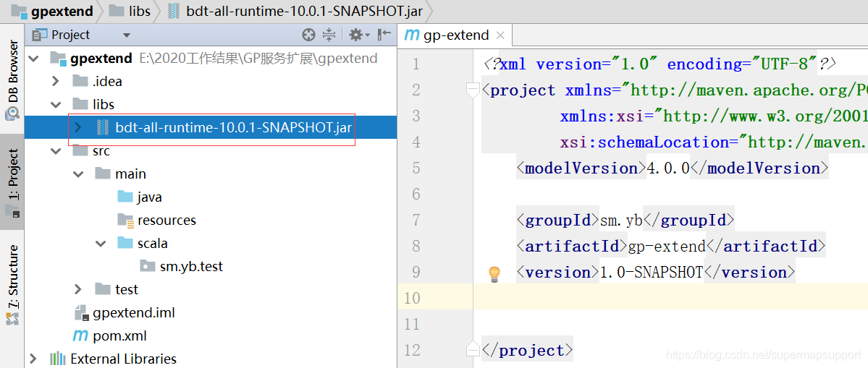This screenshot has width=868, height=368.
Task: Expand External Libraries node
Action: [32, 359]
